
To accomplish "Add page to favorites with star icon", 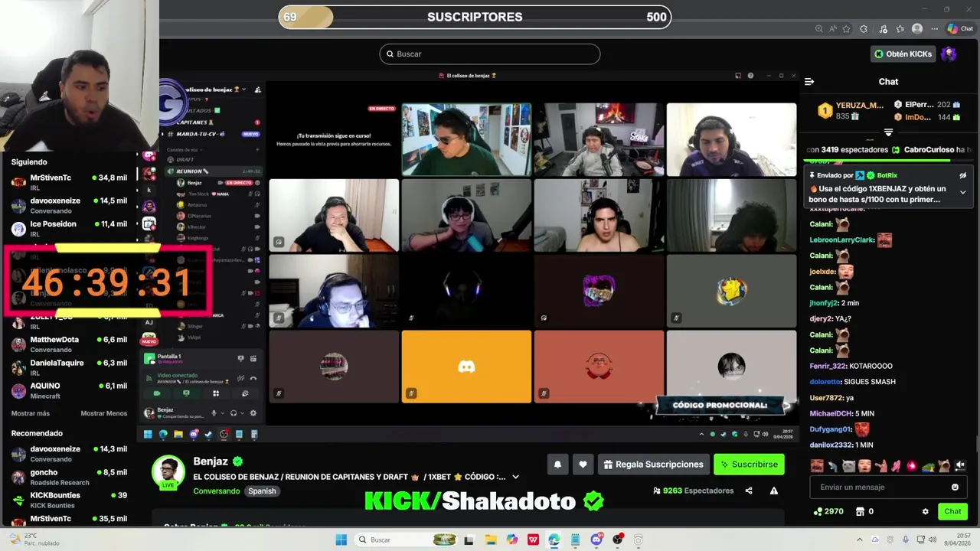I will click(x=847, y=29).
